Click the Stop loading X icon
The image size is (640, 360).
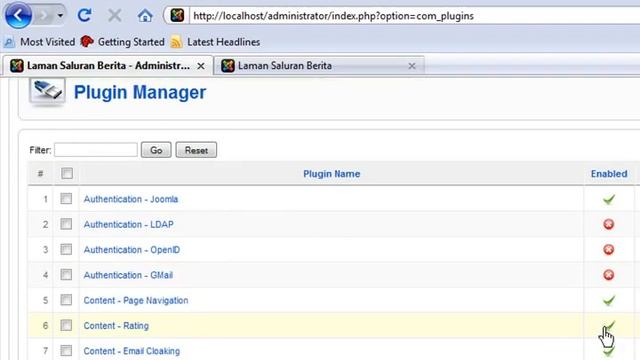(x=115, y=16)
